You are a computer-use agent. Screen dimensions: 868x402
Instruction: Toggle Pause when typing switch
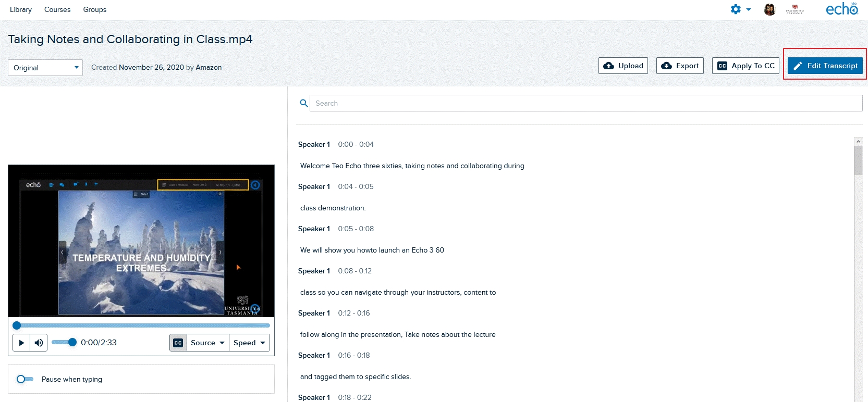[25, 379]
